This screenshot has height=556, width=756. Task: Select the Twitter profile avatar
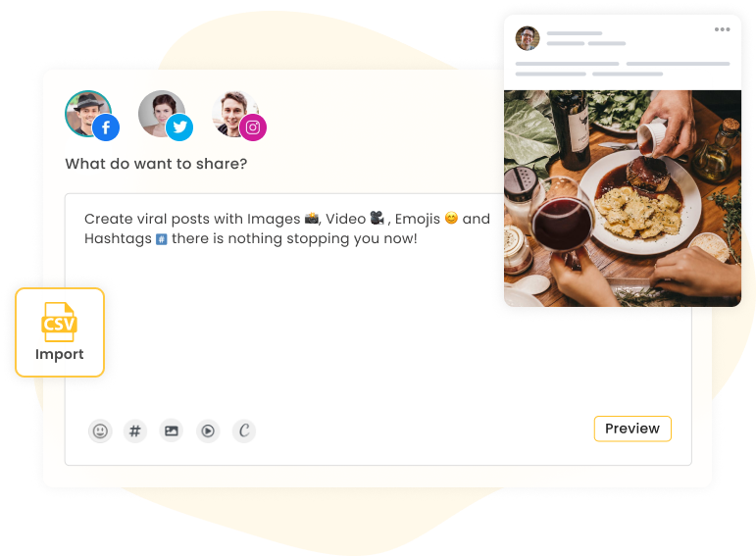[162, 114]
